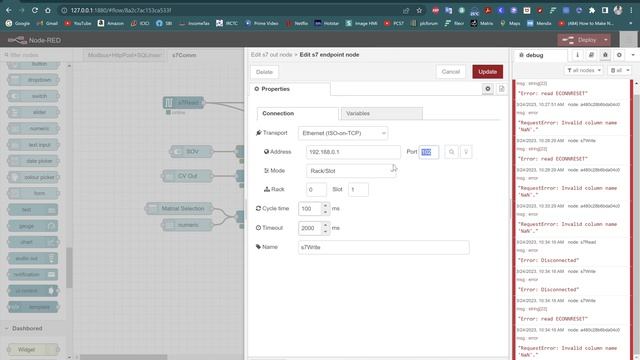Collapse the Dashboard palette category
The width and height of the screenshot is (640, 360).
coord(27,328)
